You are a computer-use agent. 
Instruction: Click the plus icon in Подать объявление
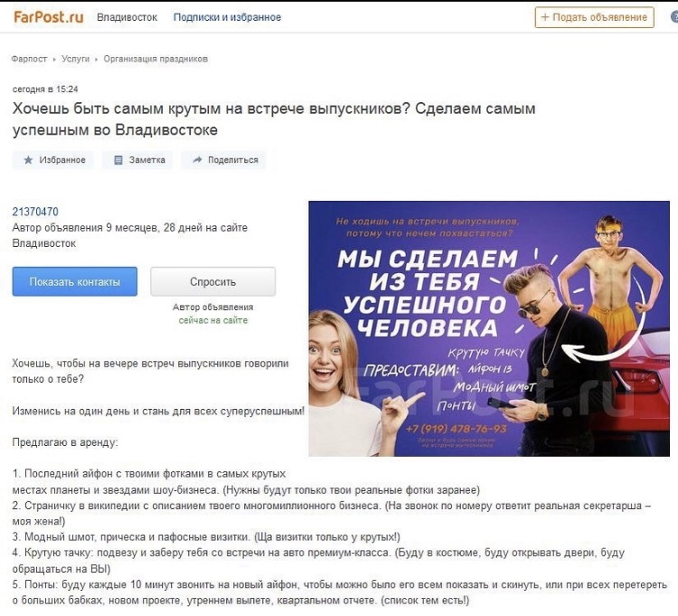point(545,17)
